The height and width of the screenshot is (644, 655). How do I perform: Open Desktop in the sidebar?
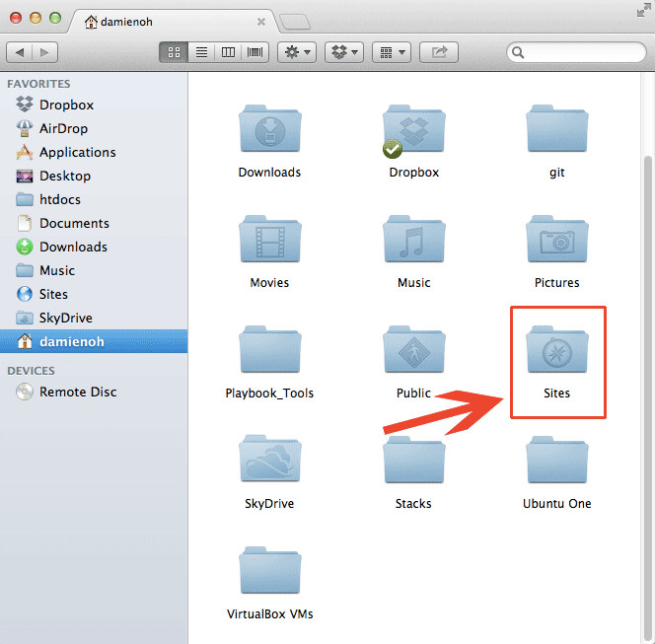pyautogui.click(x=94, y=176)
